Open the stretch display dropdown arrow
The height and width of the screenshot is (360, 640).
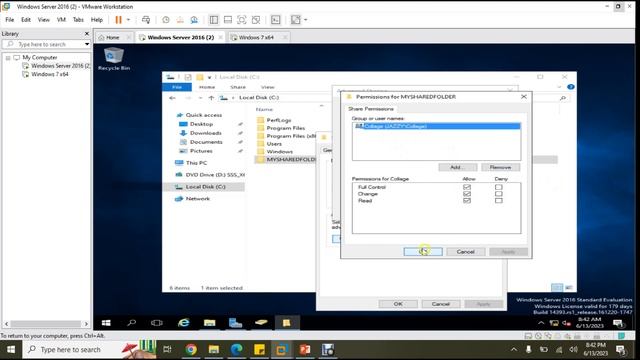(x=305, y=20)
